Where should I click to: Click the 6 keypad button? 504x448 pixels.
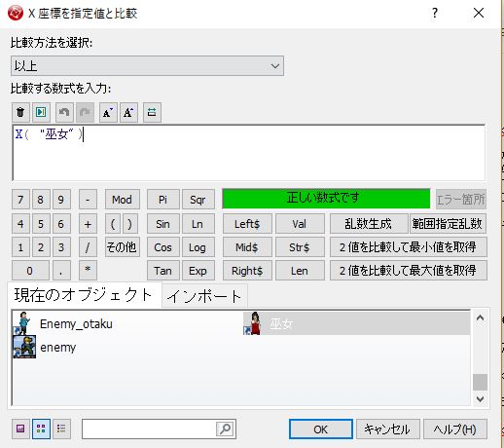61,224
